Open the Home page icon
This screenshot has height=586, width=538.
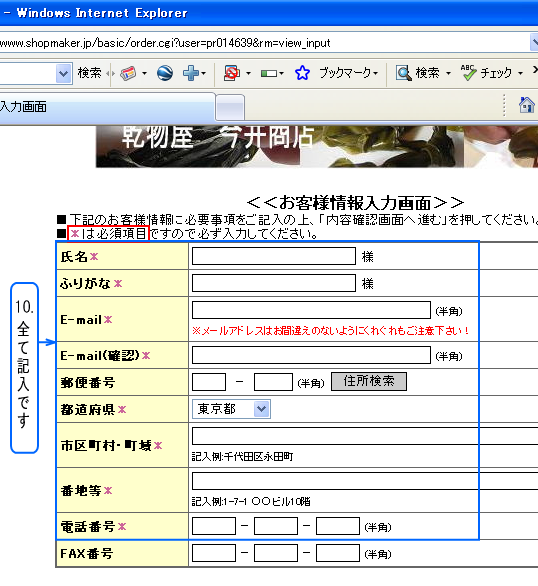pyautogui.click(x=526, y=105)
